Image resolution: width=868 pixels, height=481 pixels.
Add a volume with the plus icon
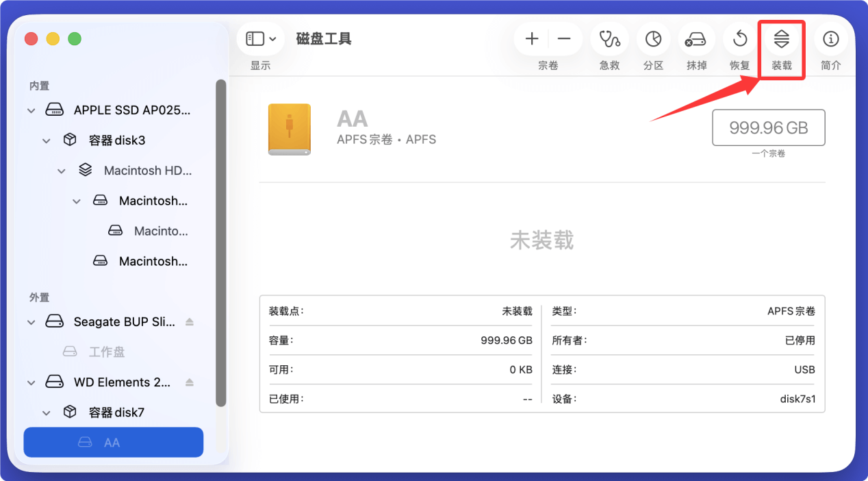point(531,39)
